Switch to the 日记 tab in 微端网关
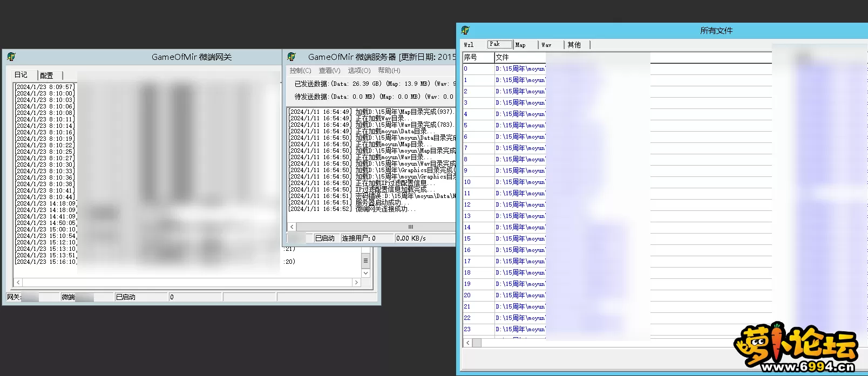This screenshot has width=868, height=376. pyautogui.click(x=21, y=75)
